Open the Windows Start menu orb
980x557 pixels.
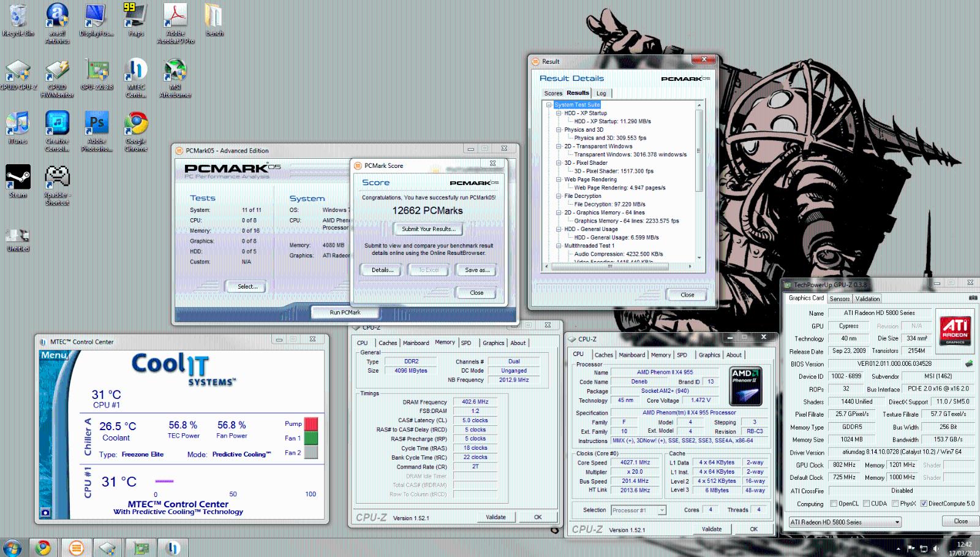tap(12, 547)
